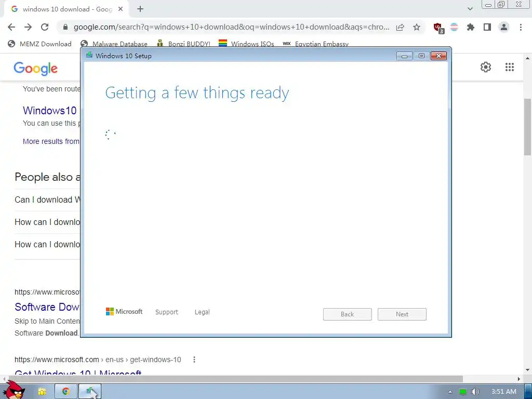
Task: Open Google settings gear
Action: 486,67
